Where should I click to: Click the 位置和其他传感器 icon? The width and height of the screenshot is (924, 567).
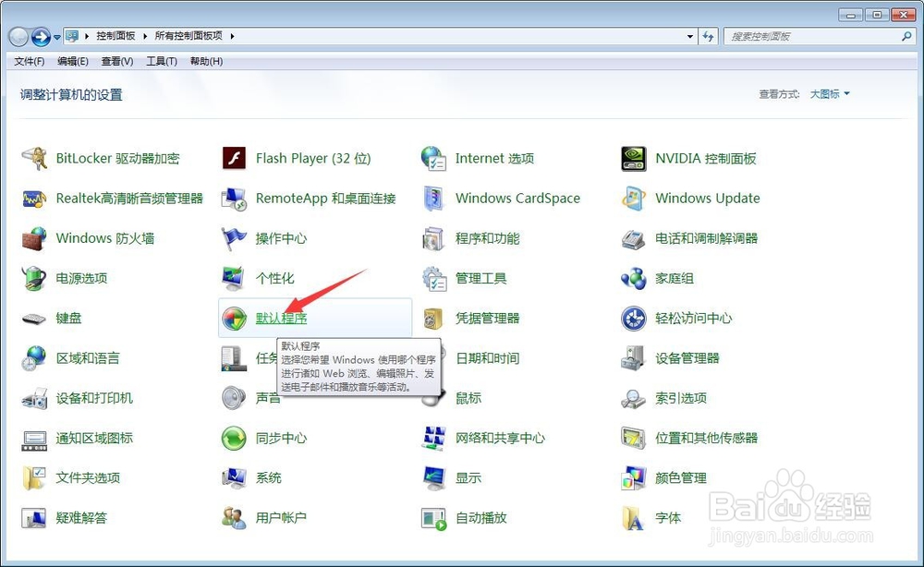[634, 439]
